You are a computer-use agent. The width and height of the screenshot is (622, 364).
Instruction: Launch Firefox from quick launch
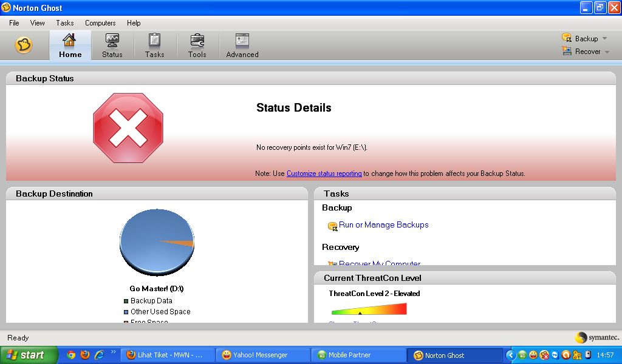85,355
